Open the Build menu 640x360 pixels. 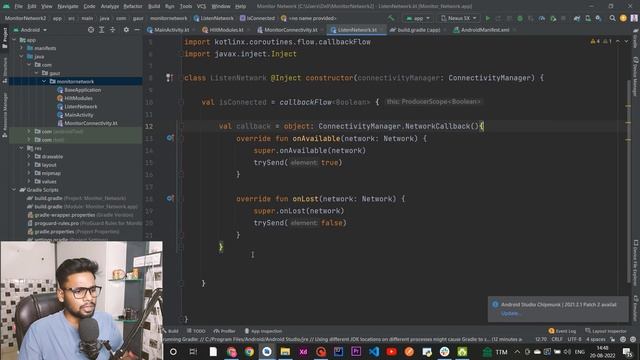(154, 6)
